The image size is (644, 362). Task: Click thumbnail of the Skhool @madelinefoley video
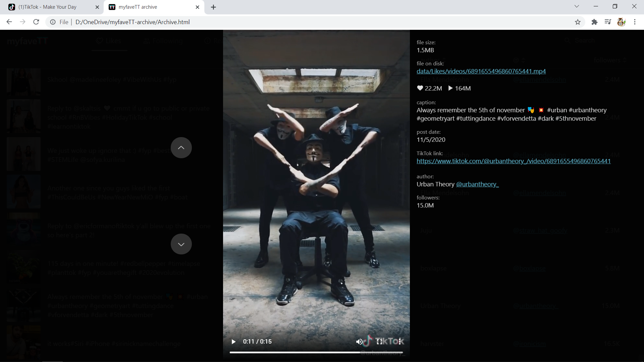pyautogui.click(x=23, y=82)
